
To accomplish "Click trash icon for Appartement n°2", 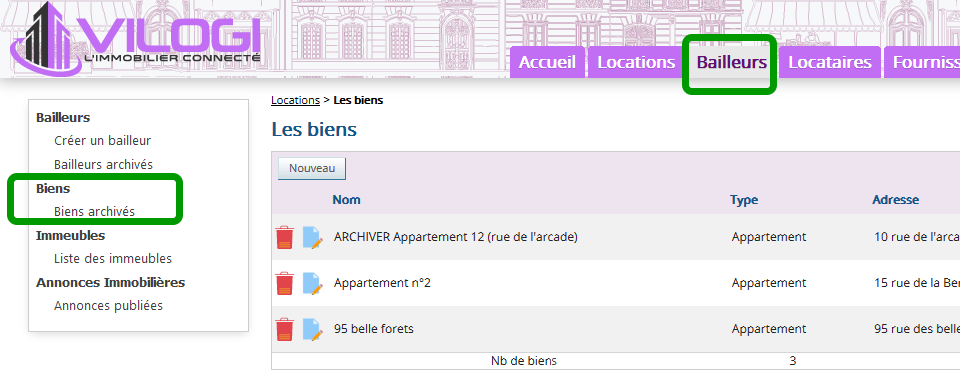I will pyautogui.click(x=284, y=283).
